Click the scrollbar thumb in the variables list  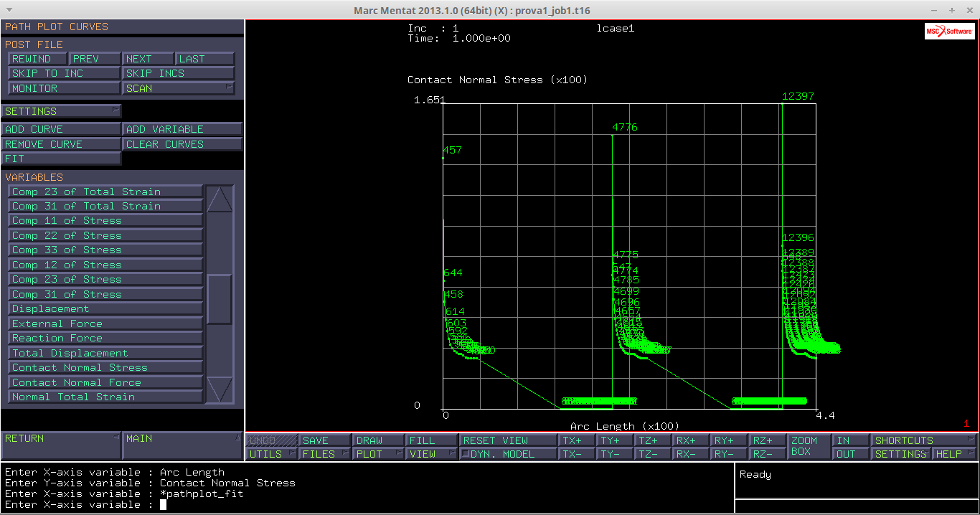(x=220, y=299)
